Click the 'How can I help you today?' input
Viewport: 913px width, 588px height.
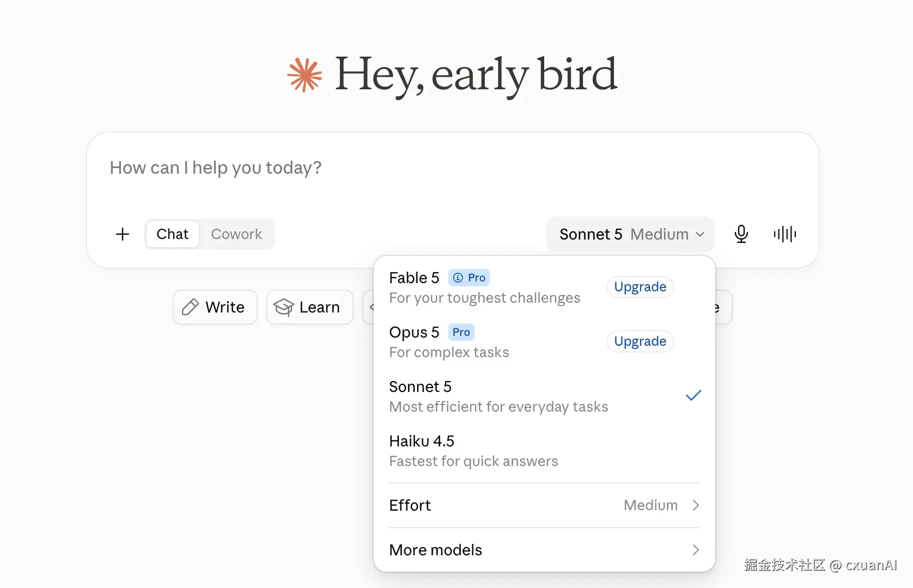tap(452, 168)
